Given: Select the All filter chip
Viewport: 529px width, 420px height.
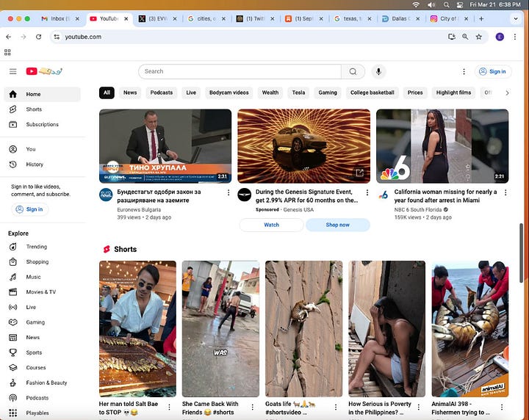Looking at the screenshot, I should 107,93.
